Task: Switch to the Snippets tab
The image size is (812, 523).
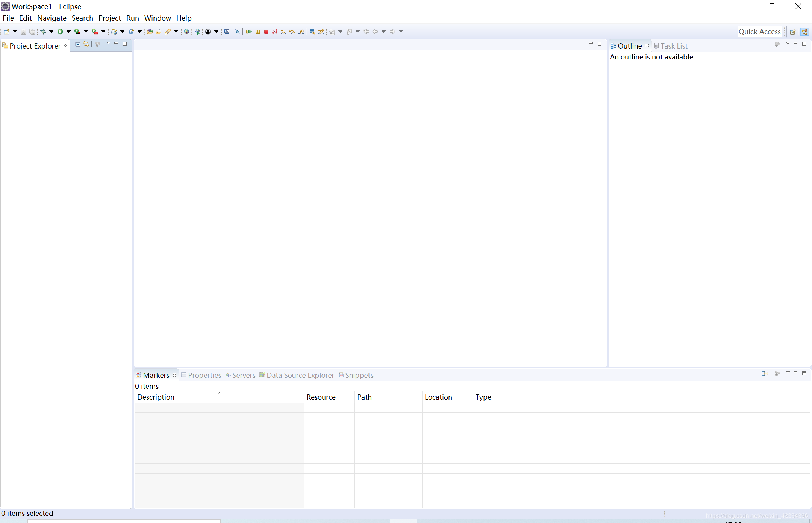Action: (356, 375)
